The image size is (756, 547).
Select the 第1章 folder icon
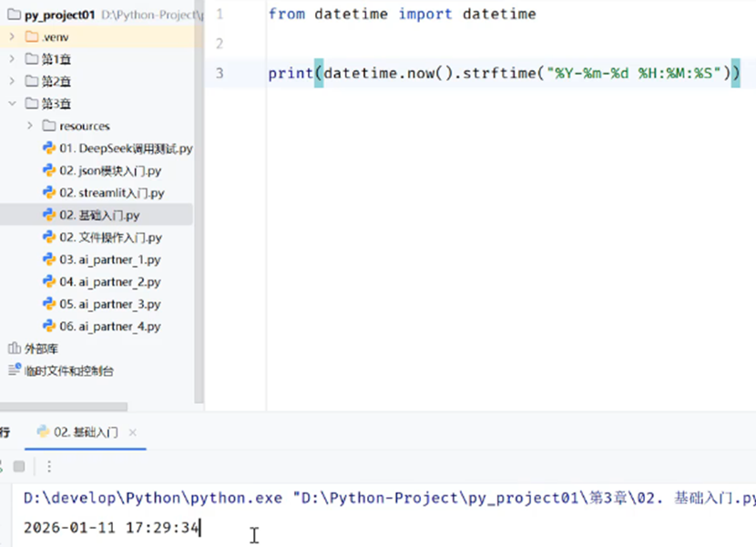[31, 59]
